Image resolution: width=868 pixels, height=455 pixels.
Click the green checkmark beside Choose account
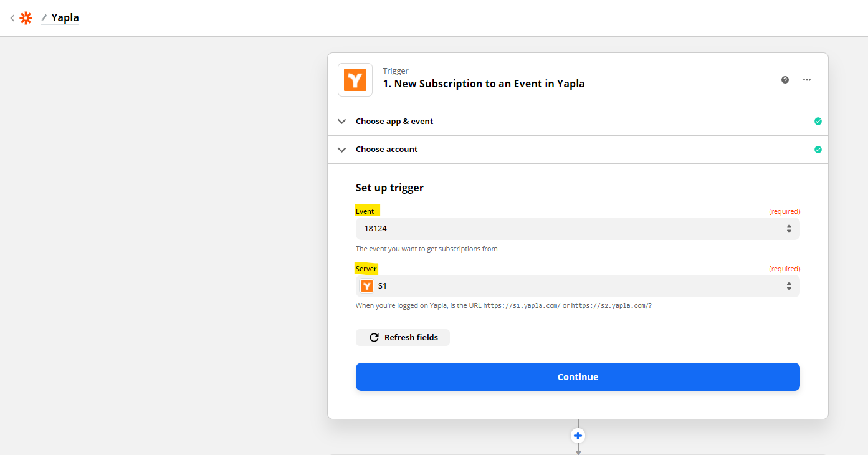coord(818,150)
